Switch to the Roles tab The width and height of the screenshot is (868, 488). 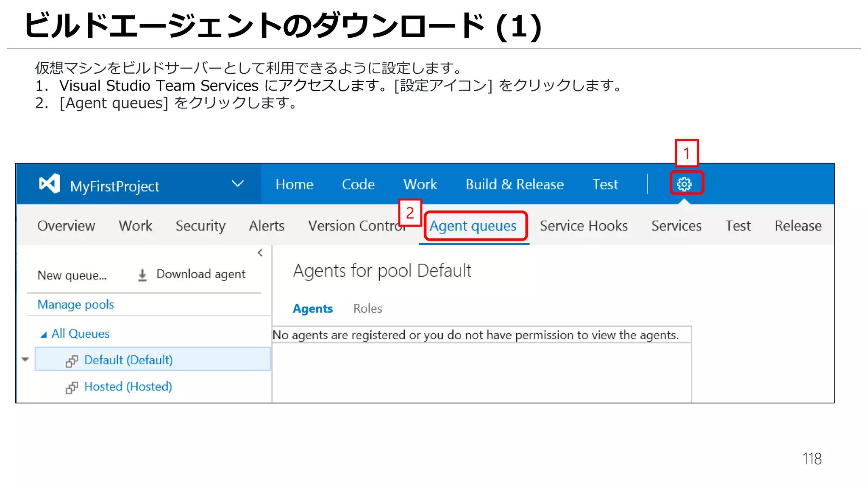click(367, 308)
